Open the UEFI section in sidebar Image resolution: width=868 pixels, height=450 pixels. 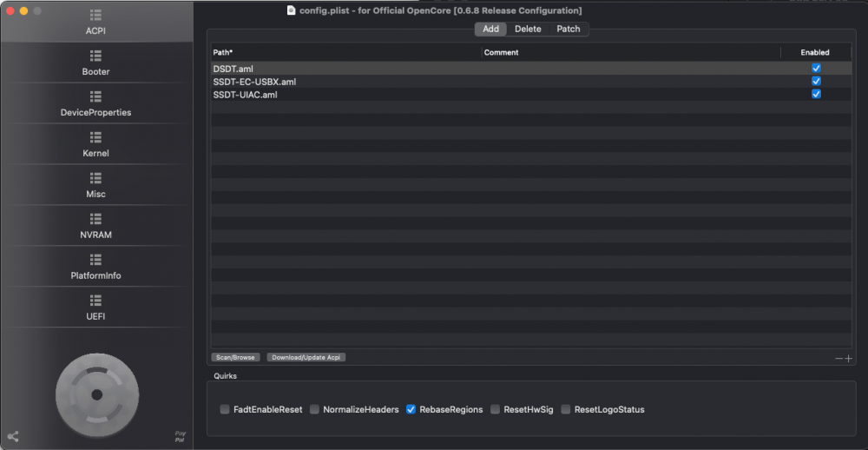[95, 308]
